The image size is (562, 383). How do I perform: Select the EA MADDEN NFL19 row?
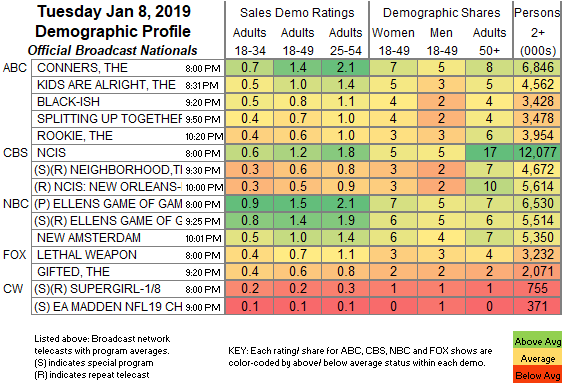[x=297, y=306]
